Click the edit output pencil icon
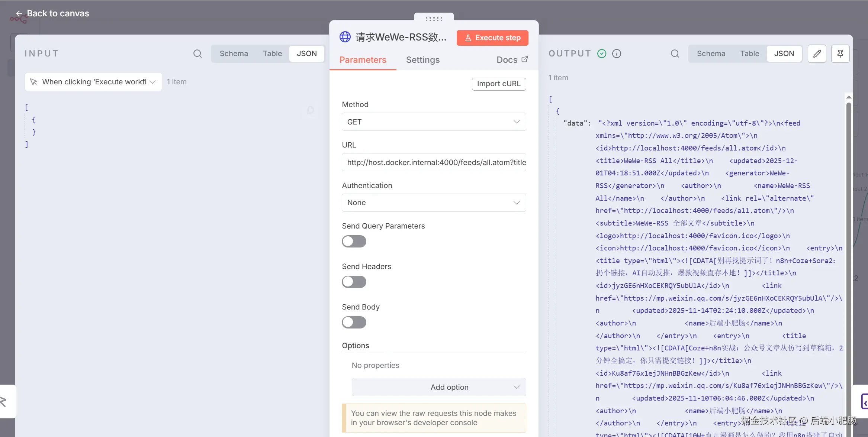Viewport: 868px width, 437px height. point(817,54)
